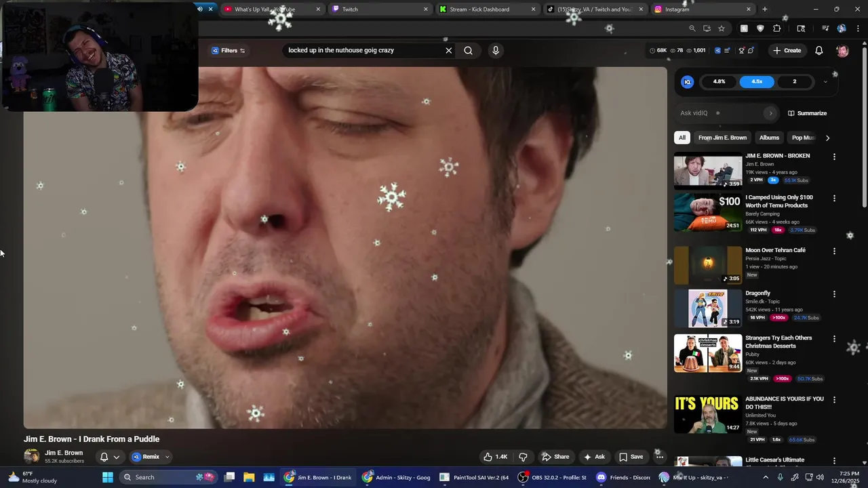
Task: Open vidIQ list icon in stats bar
Action: click(727, 50)
